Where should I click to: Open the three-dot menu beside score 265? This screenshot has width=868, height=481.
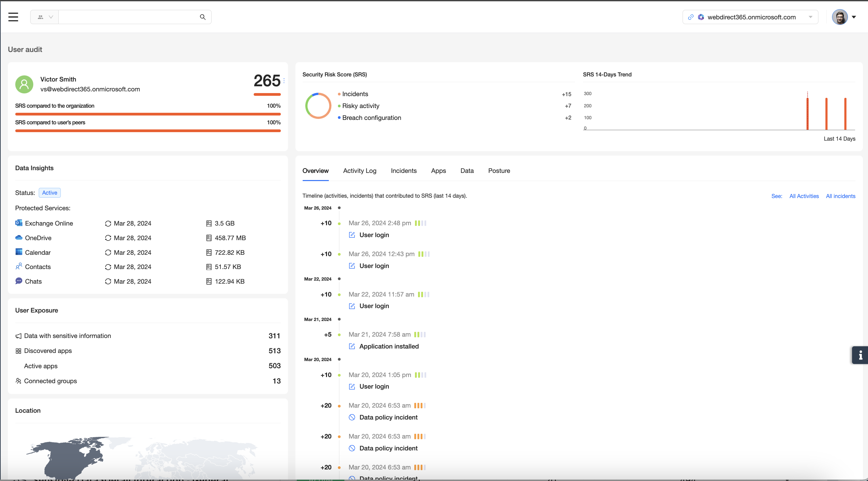point(284,81)
